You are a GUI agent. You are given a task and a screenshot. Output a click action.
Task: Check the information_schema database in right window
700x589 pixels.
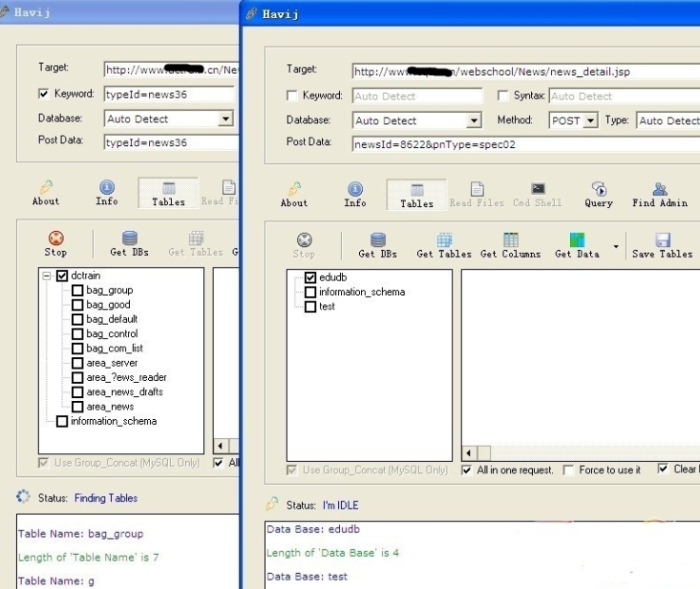[310, 292]
